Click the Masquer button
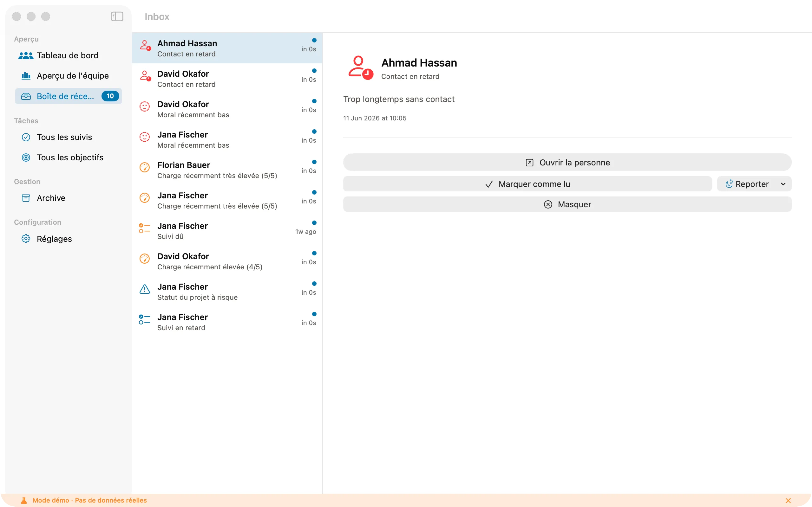The width and height of the screenshot is (812, 507). pos(567,205)
